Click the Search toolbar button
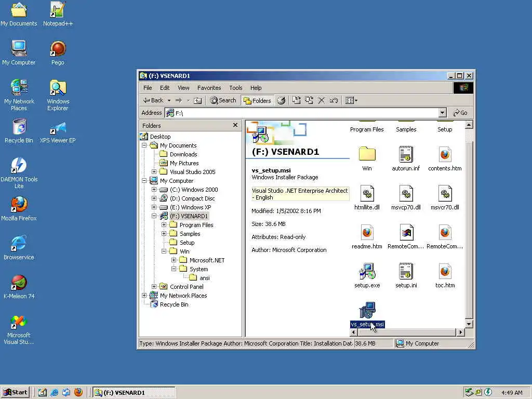Screen dimensions: 532x399 [x=222, y=100]
